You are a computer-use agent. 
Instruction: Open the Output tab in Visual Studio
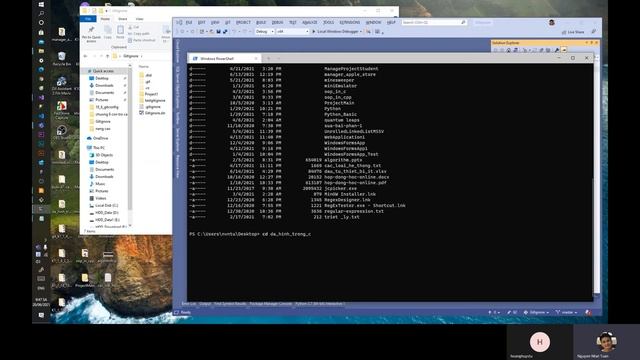click(205, 304)
